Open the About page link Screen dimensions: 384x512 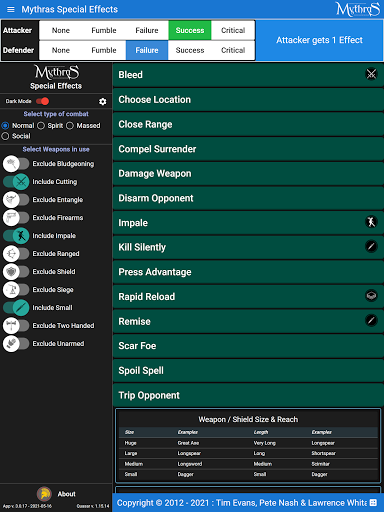click(x=67, y=494)
